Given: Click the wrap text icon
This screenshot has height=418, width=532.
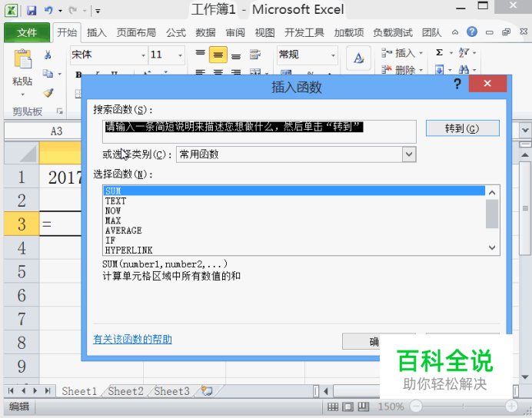Looking at the screenshot, I should pos(254,55).
